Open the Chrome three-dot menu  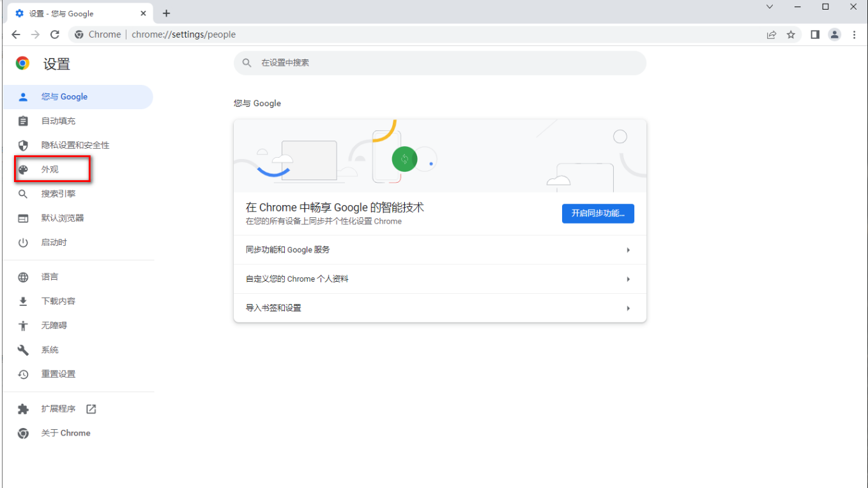pyautogui.click(x=855, y=34)
